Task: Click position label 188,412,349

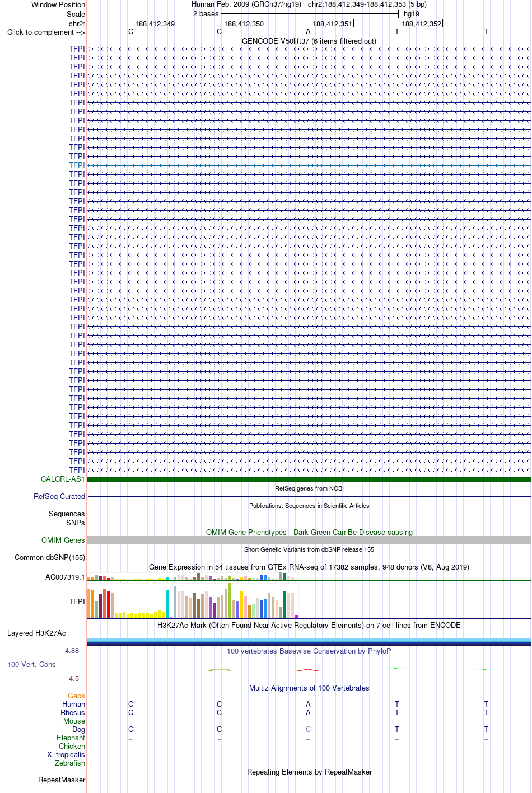Action: point(155,24)
